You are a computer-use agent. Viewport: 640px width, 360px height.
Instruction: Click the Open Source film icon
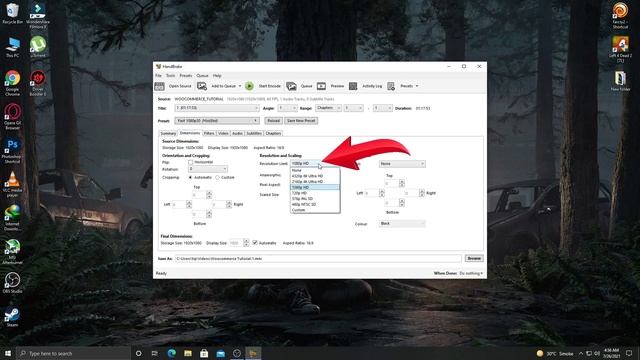(x=159, y=86)
